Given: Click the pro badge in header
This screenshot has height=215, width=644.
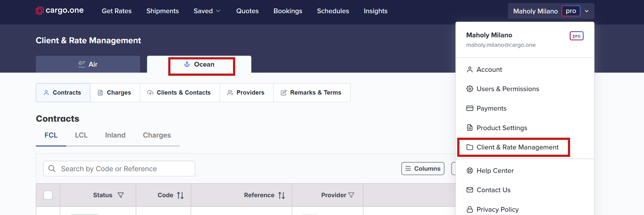Looking at the screenshot, I should click(x=571, y=11).
